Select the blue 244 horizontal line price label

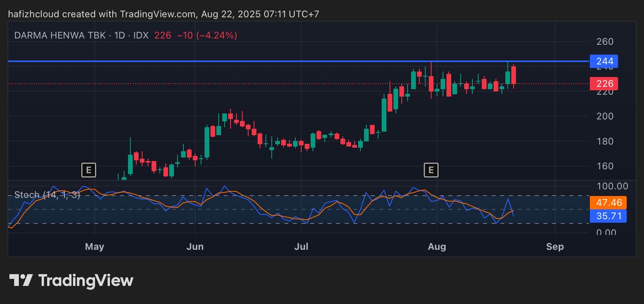(x=604, y=61)
